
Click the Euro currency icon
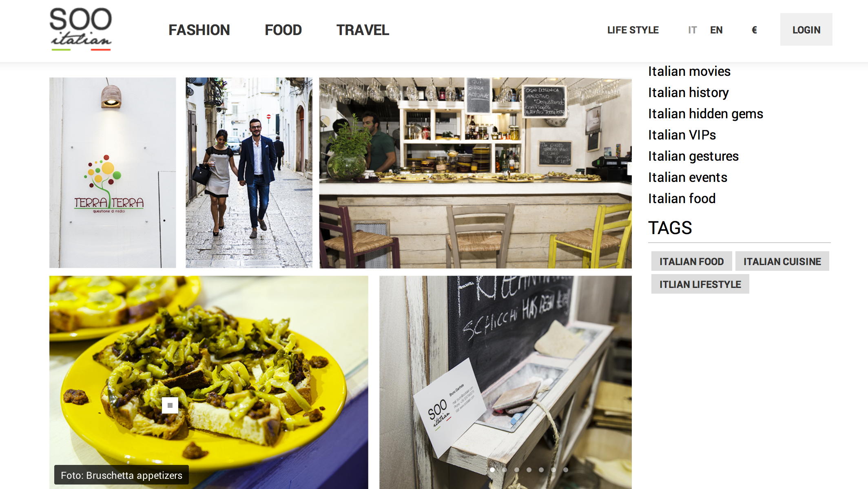tap(755, 30)
